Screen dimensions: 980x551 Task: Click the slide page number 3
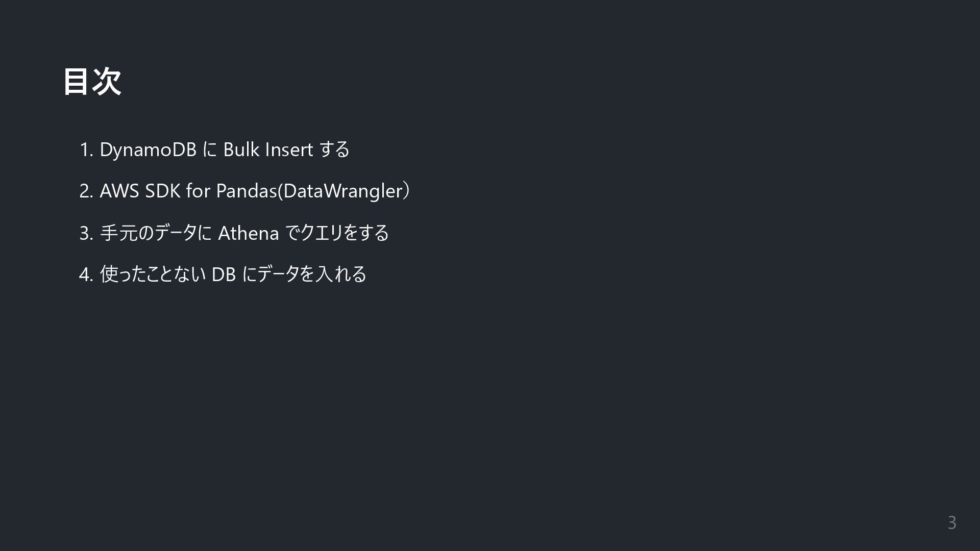click(x=951, y=522)
